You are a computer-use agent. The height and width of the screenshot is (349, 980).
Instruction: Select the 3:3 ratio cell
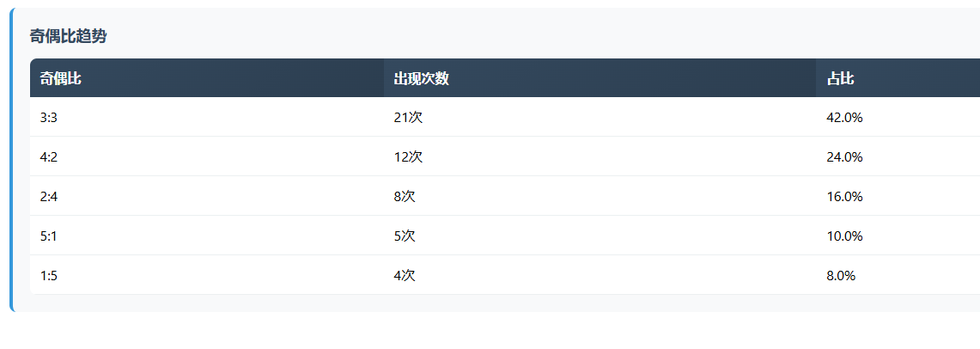48,118
